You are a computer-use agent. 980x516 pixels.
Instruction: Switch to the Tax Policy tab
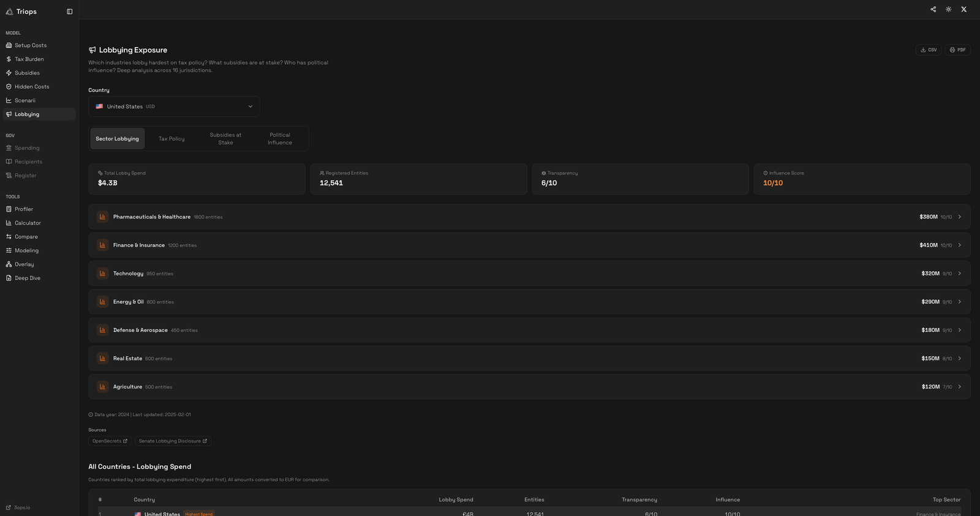click(x=171, y=139)
